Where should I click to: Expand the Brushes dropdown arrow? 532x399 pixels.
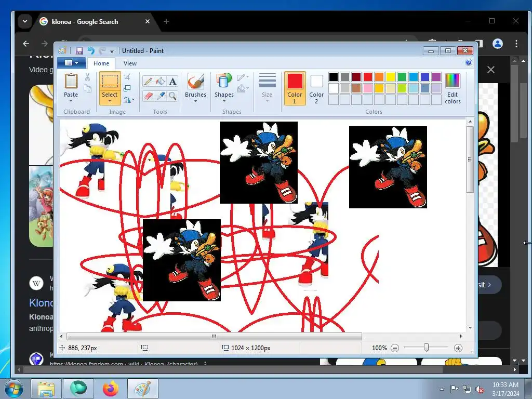(196, 101)
